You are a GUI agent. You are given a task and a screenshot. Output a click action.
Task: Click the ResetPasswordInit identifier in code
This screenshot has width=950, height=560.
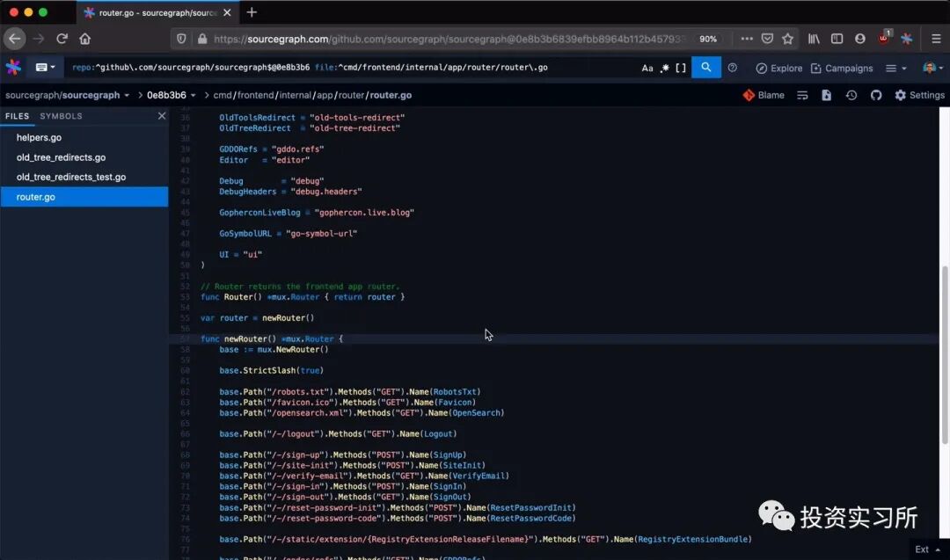pyautogui.click(x=530, y=507)
